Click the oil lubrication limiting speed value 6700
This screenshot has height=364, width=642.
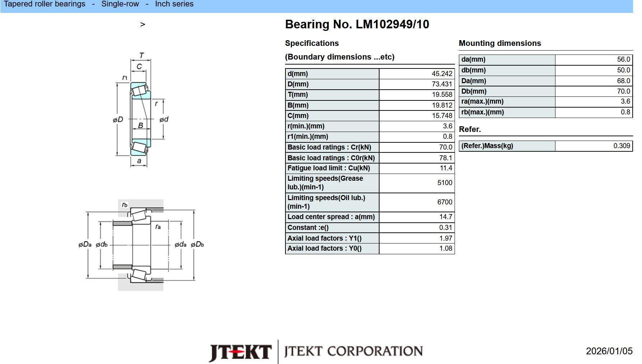pos(445,202)
